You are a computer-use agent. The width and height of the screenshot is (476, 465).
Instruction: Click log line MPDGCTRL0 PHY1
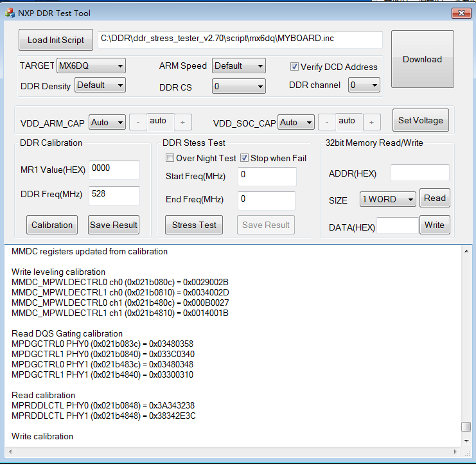point(103,365)
